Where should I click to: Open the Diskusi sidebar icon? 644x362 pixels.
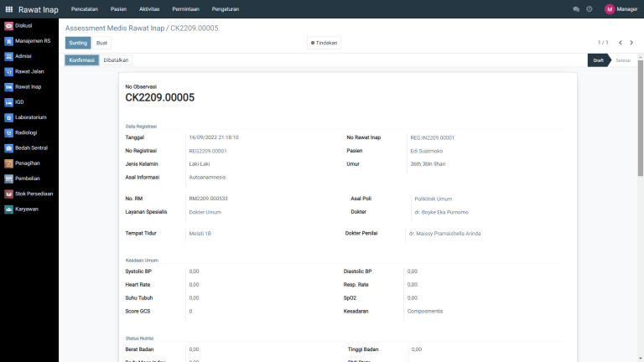8,26
